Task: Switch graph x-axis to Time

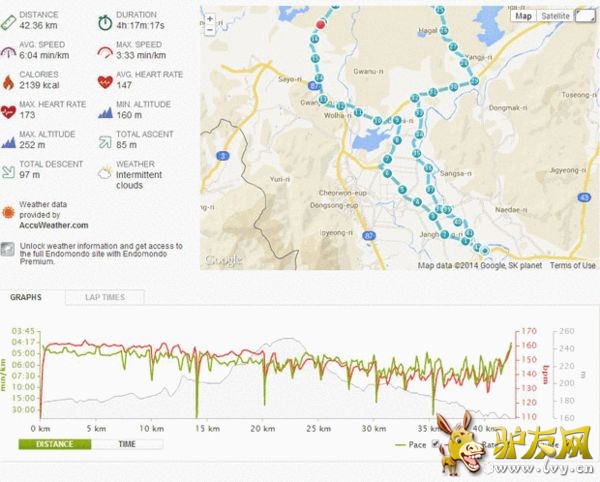Action: [129, 444]
